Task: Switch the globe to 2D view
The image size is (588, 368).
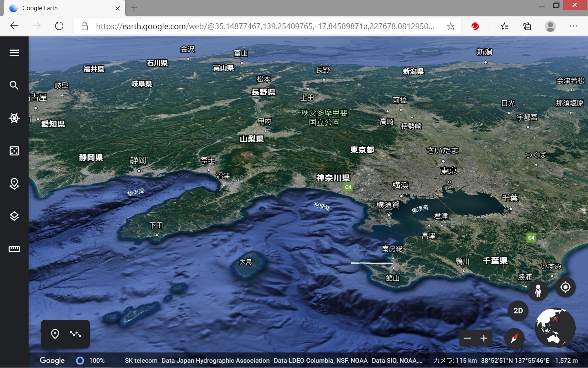Action: [x=517, y=311]
